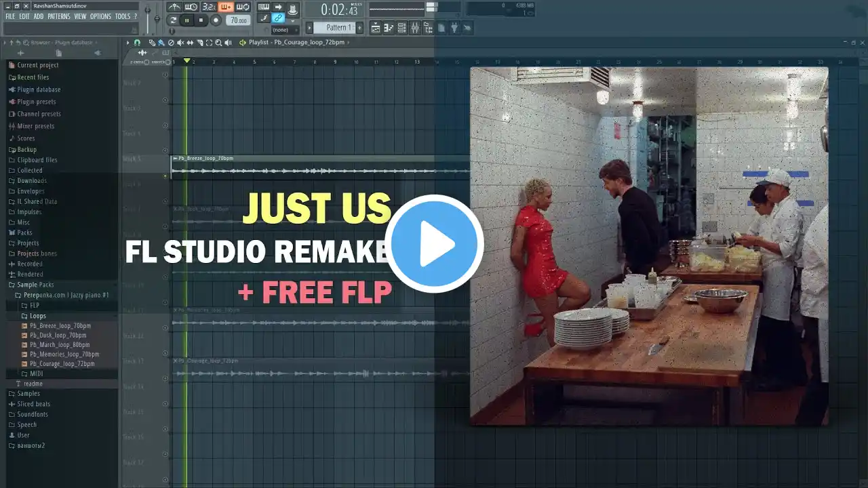The height and width of the screenshot is (488, 868).
Task: Toggle the blue link icon in top toolbar
Action: click(x=278, y=18)
